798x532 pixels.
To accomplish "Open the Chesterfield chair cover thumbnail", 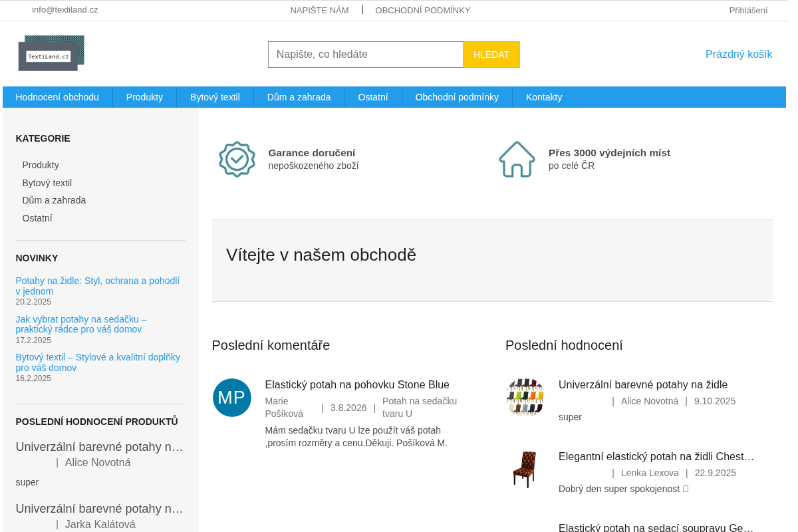I will pos(525,469).
